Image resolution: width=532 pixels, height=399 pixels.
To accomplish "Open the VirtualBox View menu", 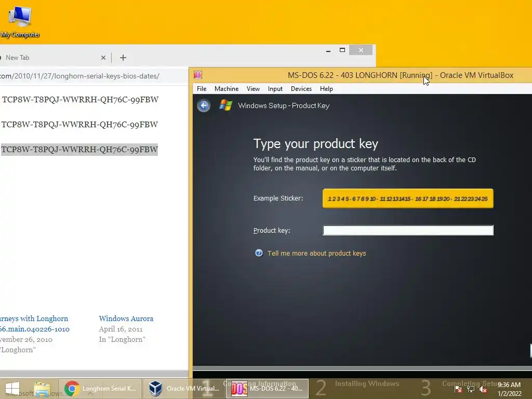I will click(253, 88).
